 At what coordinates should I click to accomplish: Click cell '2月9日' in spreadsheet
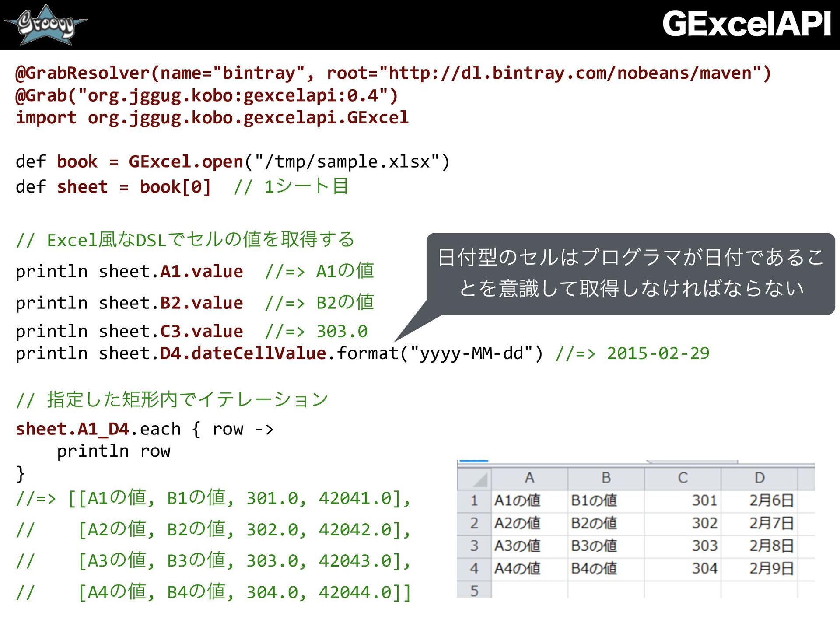[759, 569]
